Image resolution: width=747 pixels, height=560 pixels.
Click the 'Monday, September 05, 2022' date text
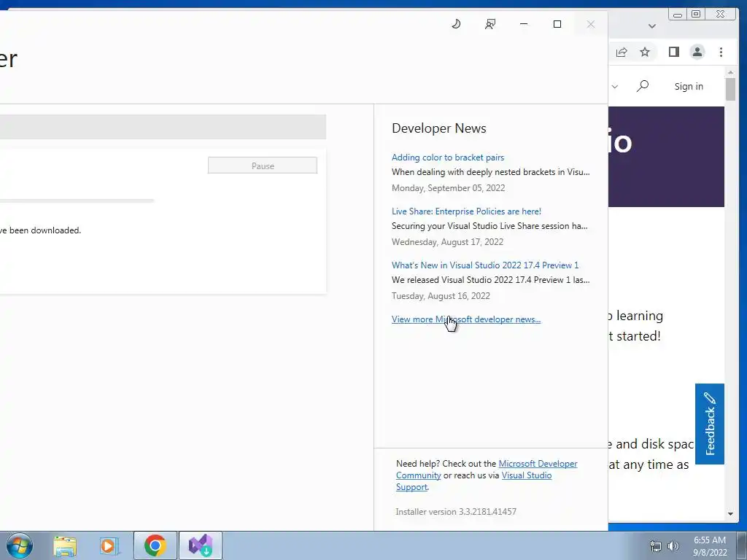click(448, 188)
